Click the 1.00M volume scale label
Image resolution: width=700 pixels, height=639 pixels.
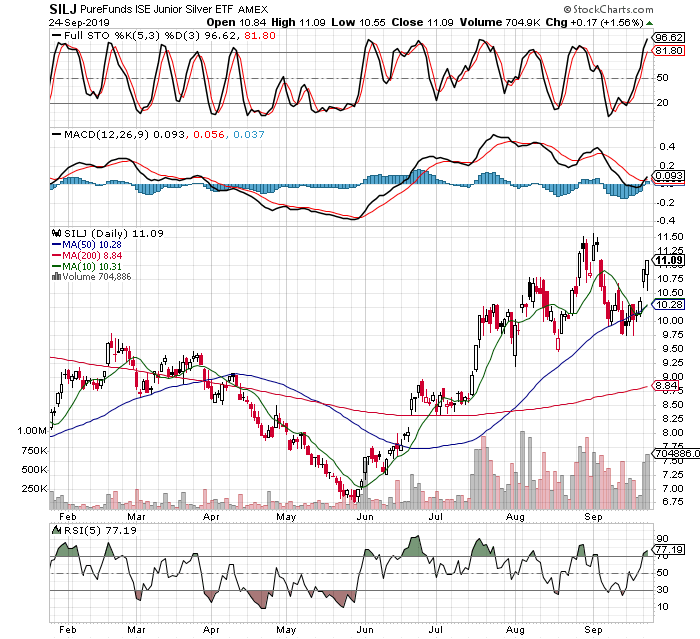tap(32, 431)
